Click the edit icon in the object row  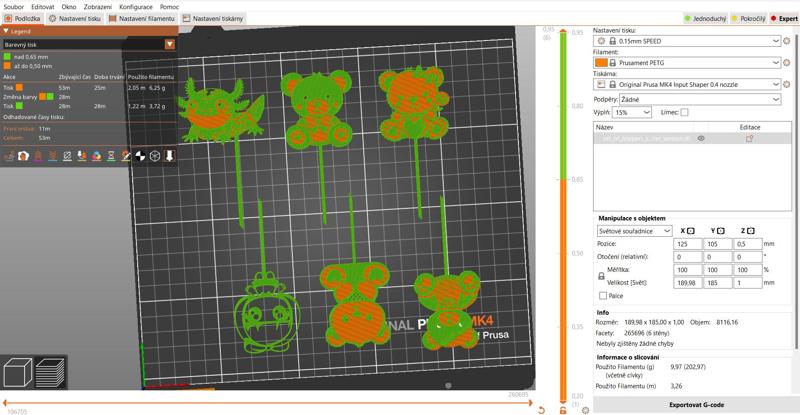point(749,138)
